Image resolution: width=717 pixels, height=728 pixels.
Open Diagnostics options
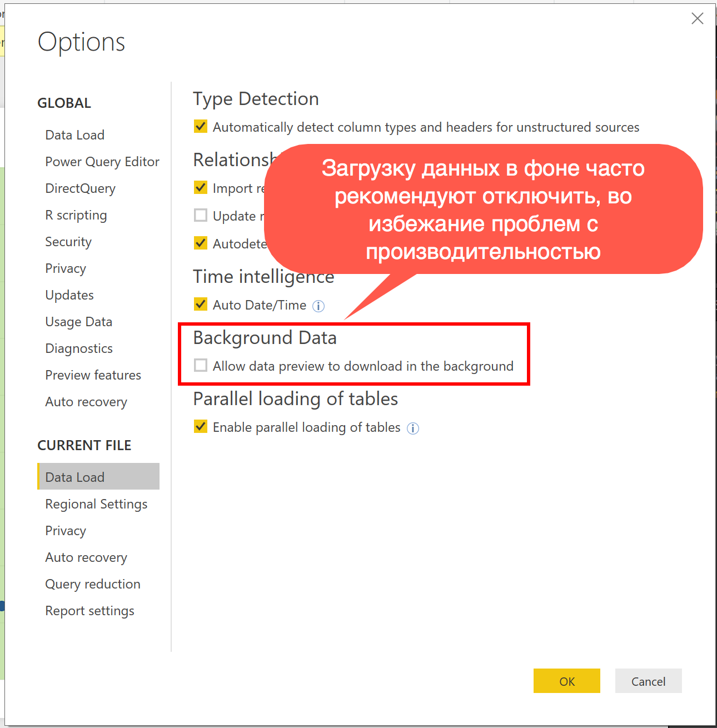[x=79, y=348]
